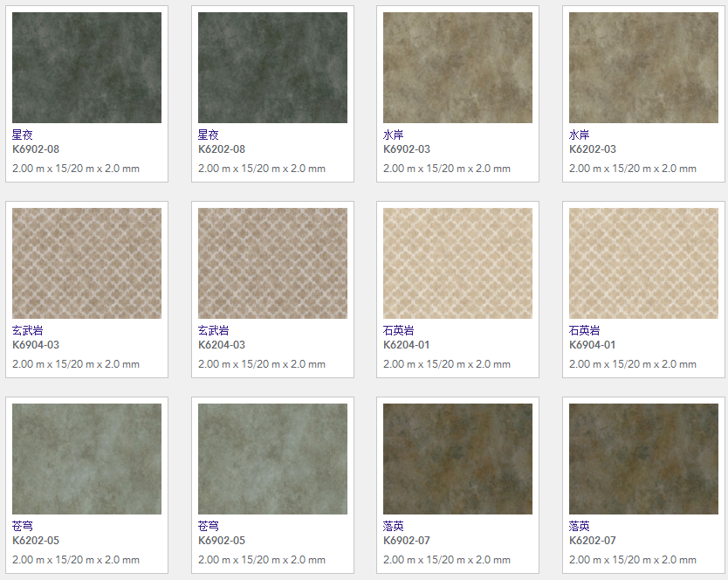Select the 落英 K6202-07 swatch image
This screenshot has width=728, height=580.
[643, 459]
